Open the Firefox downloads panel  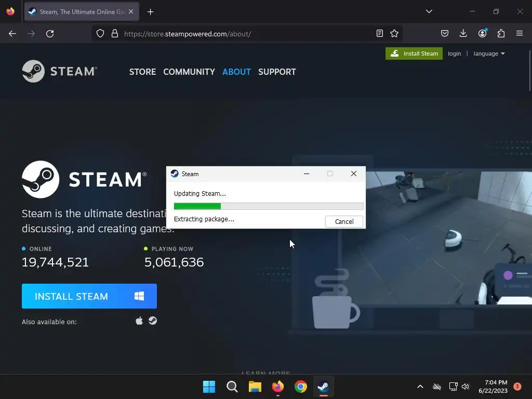463,33
